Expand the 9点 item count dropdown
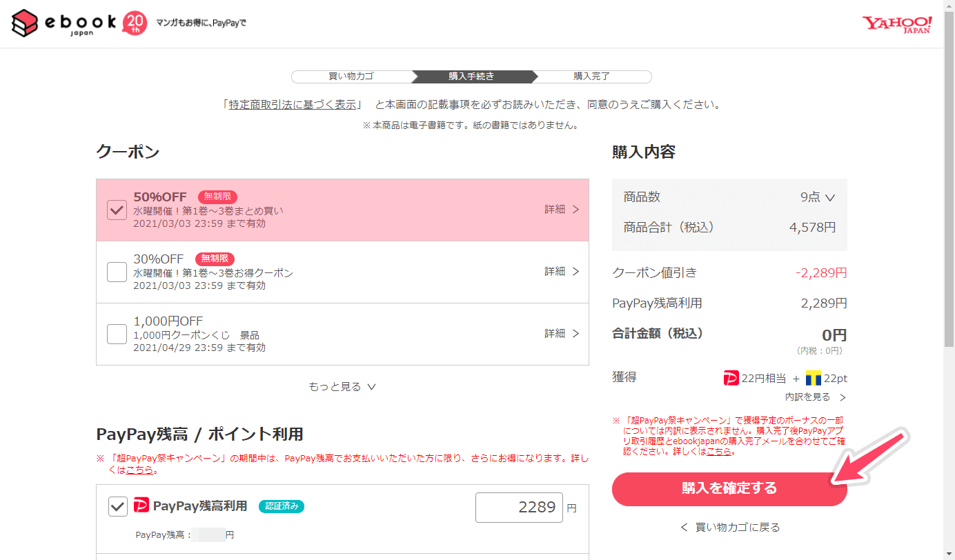 click(818, 197)
